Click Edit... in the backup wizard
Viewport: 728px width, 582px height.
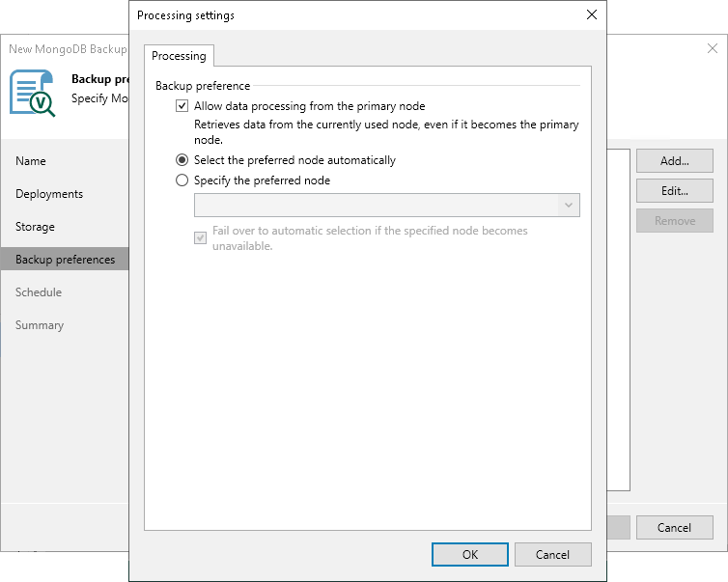[675, 191]
